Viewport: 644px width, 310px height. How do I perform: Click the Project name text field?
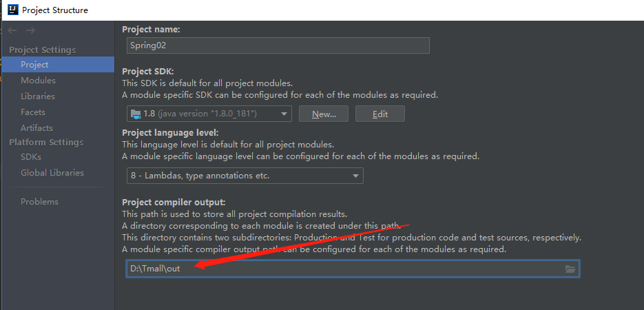[278, 45]
